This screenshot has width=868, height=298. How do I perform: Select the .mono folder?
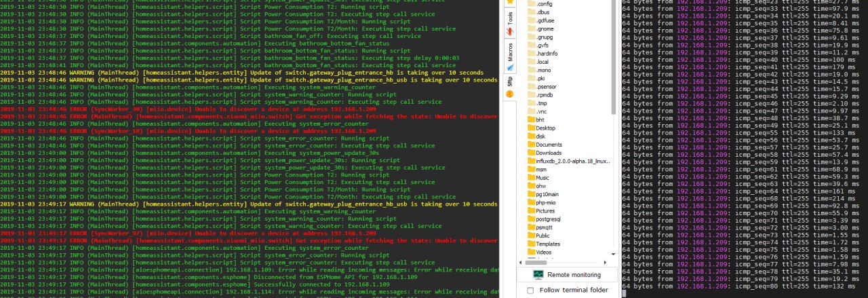click(539, 70)
